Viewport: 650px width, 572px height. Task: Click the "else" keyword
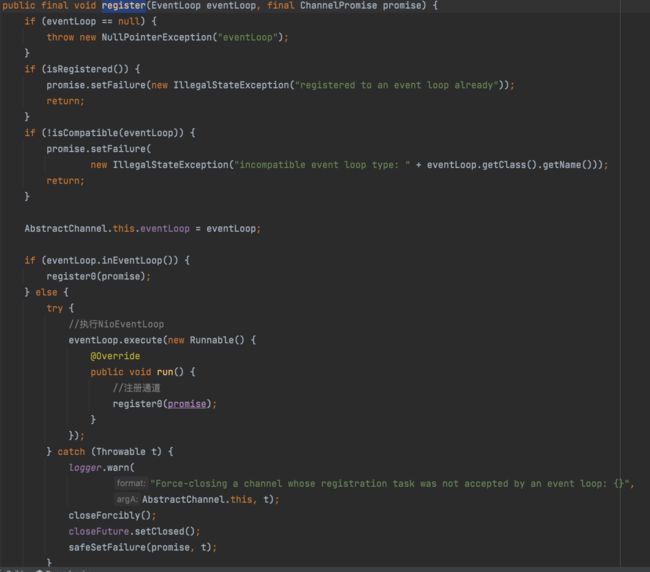tap(46, 293)
